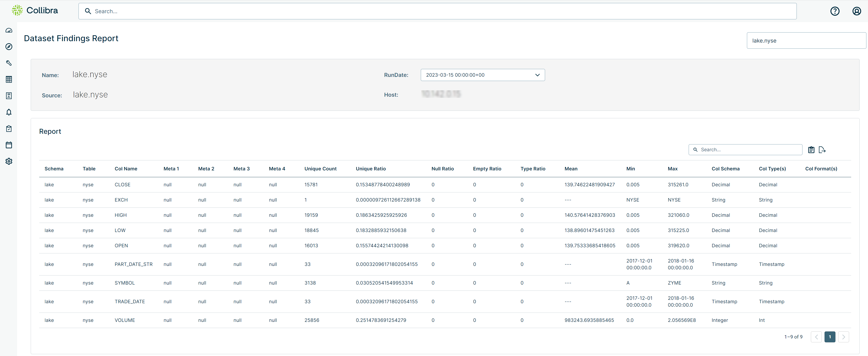
Task: Open the grid table sidebar icon
Action: tap(9, 79)
